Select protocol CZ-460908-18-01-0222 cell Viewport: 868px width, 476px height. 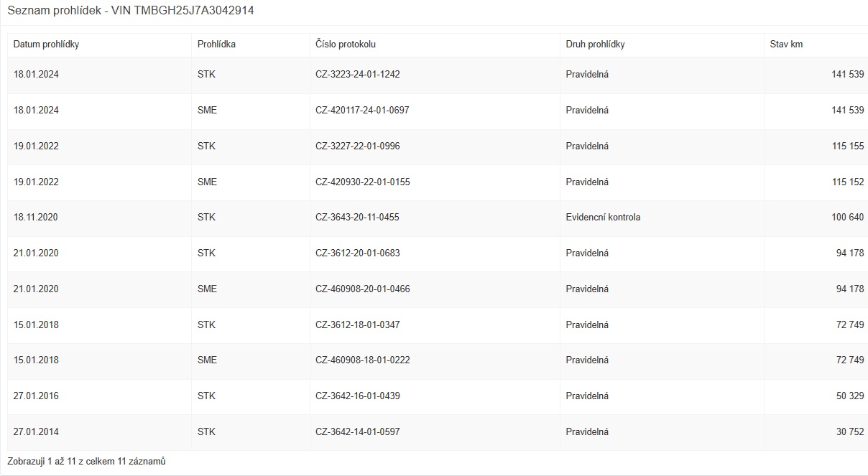click(x=362, y=360)
